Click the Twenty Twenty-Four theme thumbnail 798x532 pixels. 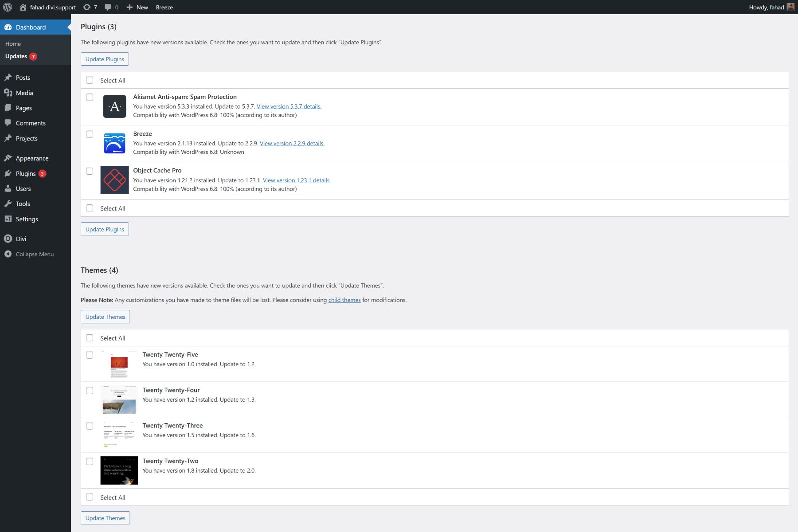coord(119,399)
